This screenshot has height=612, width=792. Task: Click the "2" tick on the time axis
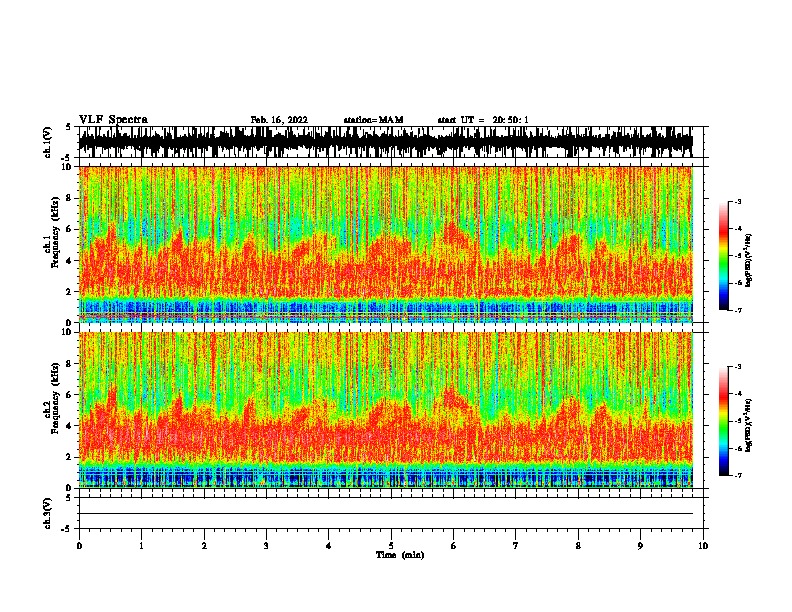pos(204,546)
